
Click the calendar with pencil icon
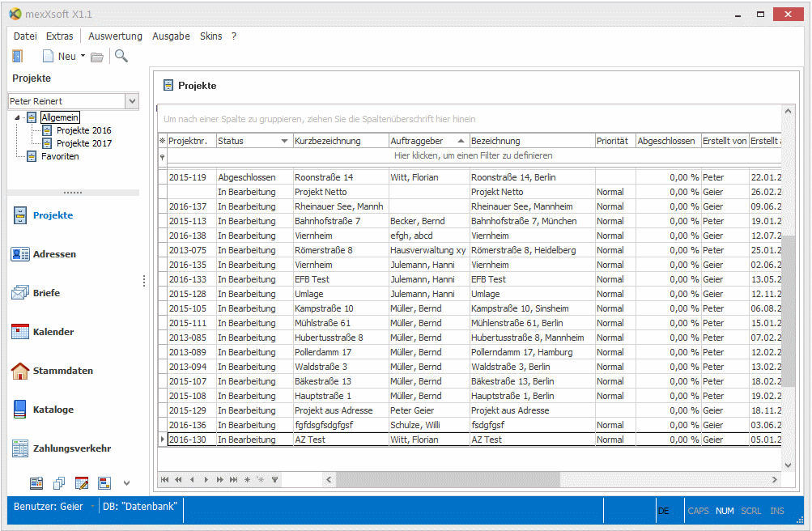82,483
